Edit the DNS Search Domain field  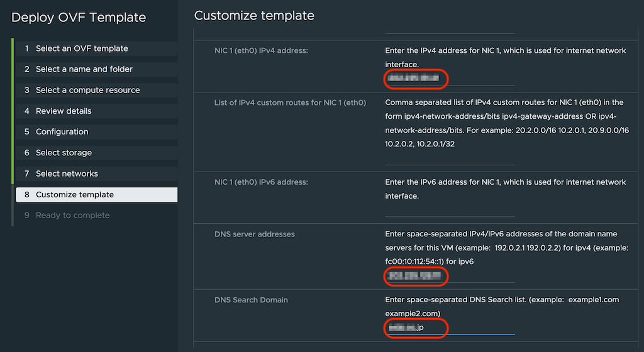449,327
